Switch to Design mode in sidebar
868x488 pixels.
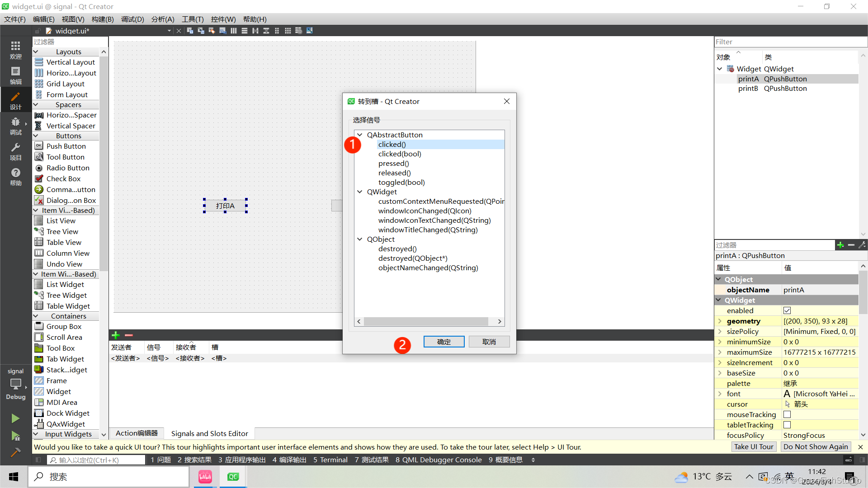tap(16, 100)
